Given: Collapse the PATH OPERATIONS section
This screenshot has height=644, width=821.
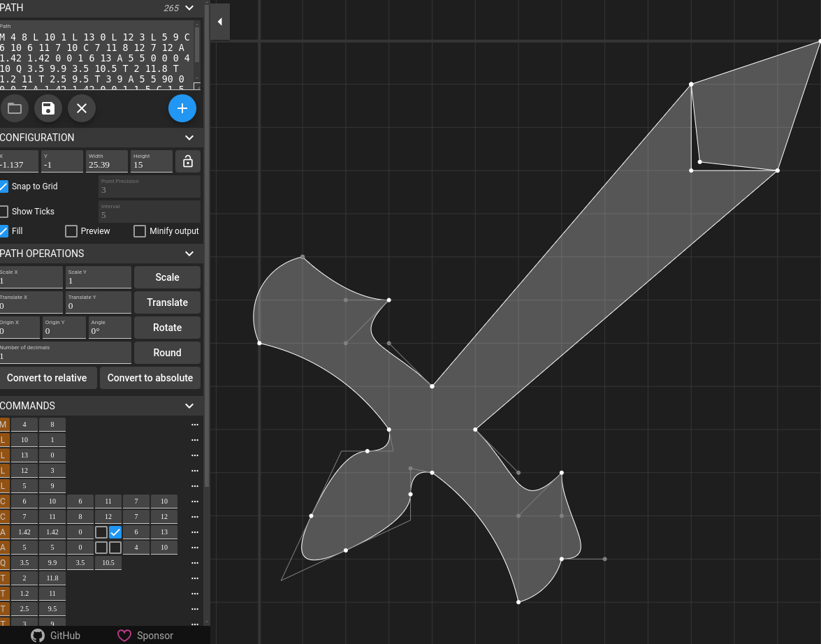Looking at the screenshot, I should click(189, 254).
